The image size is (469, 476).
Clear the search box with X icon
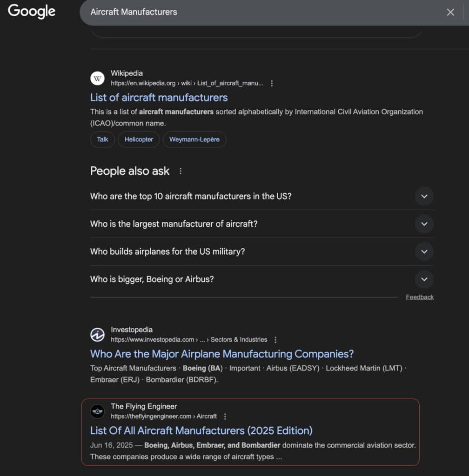click(x=450, y=13)
